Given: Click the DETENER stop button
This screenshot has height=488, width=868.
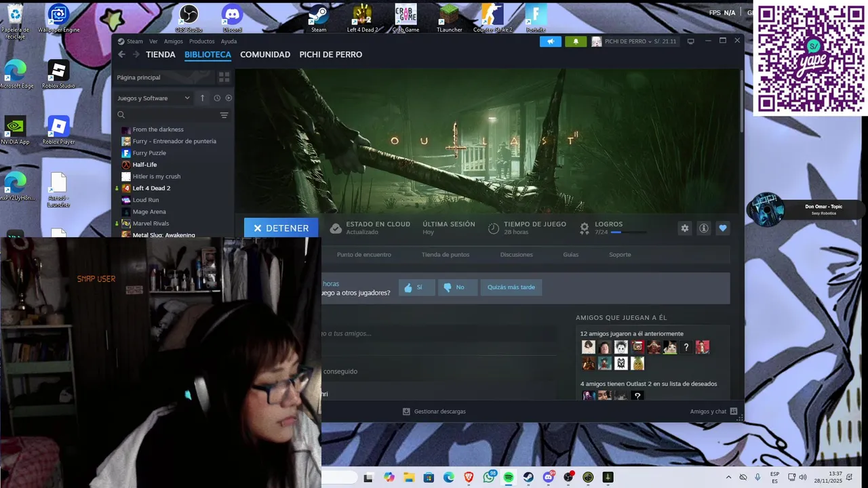Looking at the screenshot, I should point(281,228).
